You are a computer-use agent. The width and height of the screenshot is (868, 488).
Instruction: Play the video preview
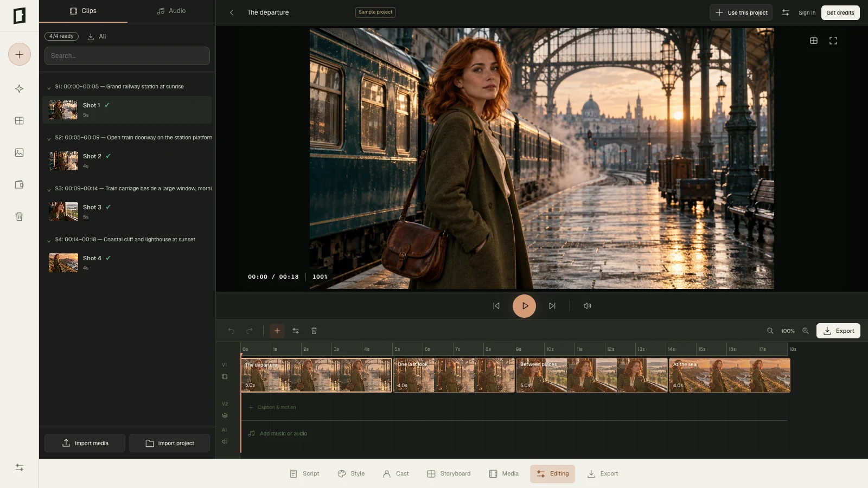pyautogui.click(x=525, y=306)
